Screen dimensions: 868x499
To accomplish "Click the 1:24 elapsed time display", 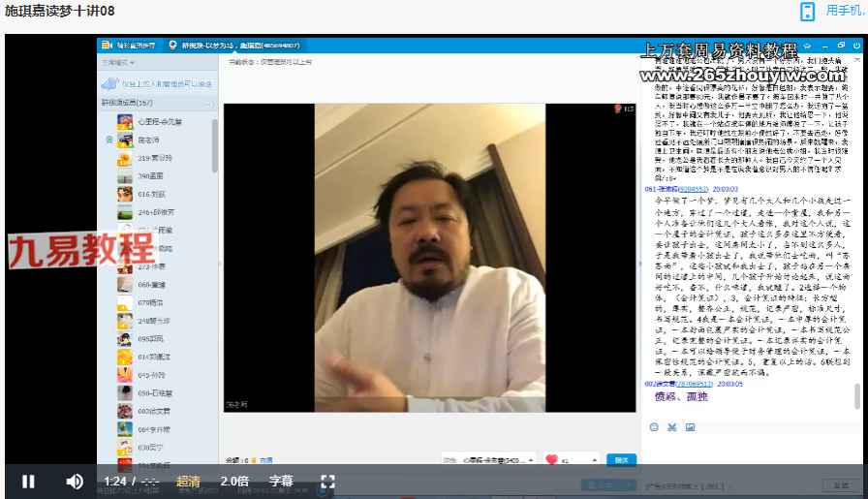I will point(115,482).
